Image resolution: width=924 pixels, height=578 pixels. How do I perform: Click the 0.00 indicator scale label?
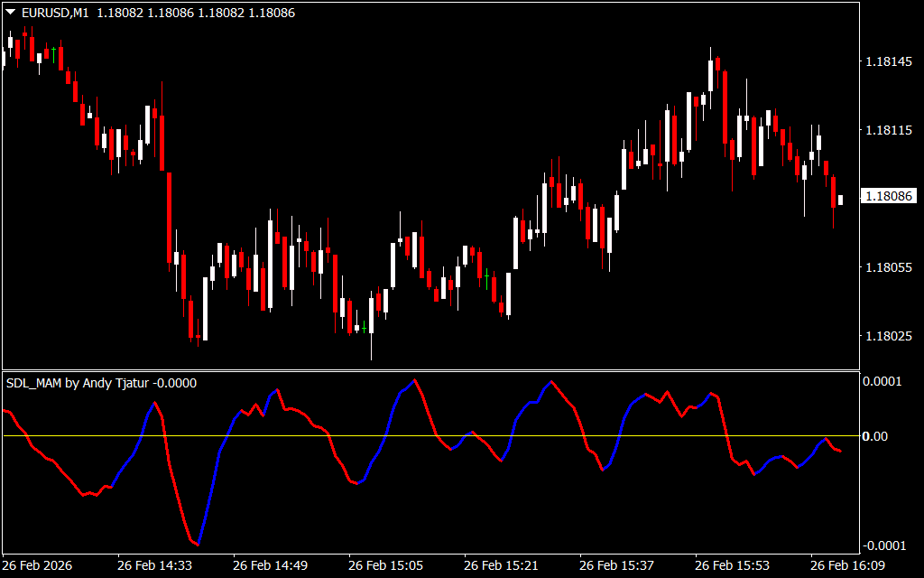tap(875, 436)
